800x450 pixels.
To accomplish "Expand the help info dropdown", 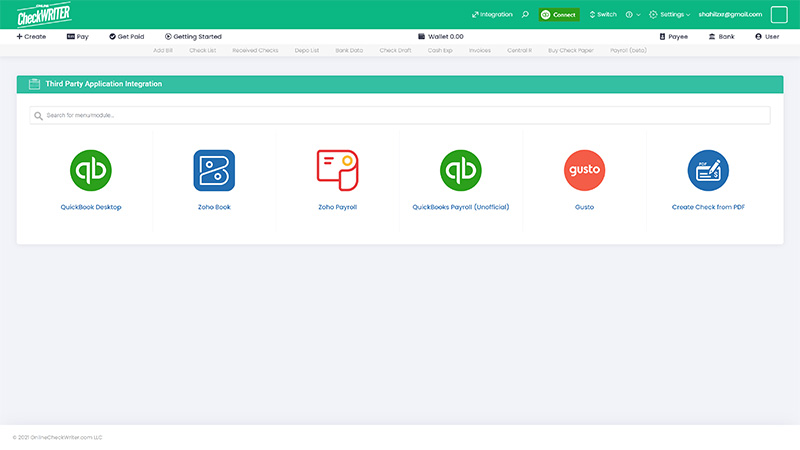I will (x=632, y=15).
